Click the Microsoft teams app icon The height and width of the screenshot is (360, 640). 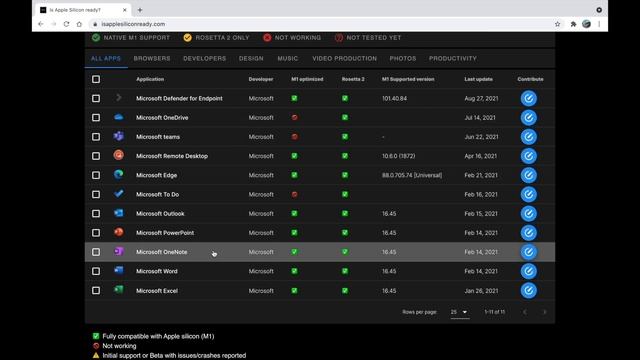pyautogui.click(x=118, y=136)
